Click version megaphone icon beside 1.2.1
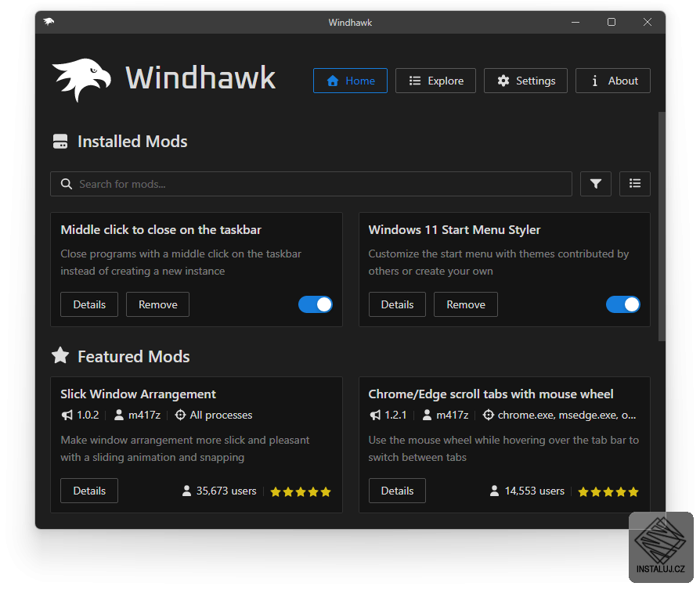 pos(375,415)
